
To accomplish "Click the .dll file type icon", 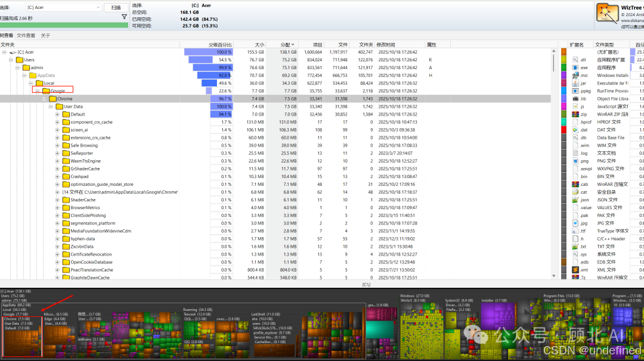I will tap(575, 60).
